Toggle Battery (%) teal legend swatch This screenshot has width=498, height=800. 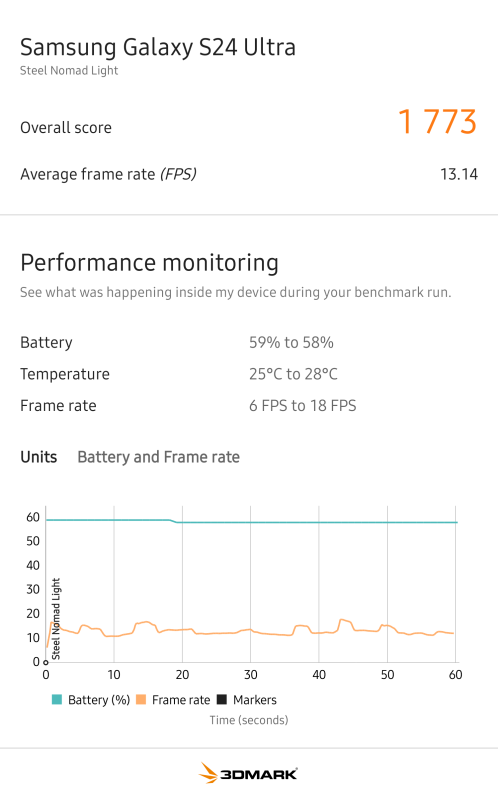pyautogui.click(x=57, y=699)
